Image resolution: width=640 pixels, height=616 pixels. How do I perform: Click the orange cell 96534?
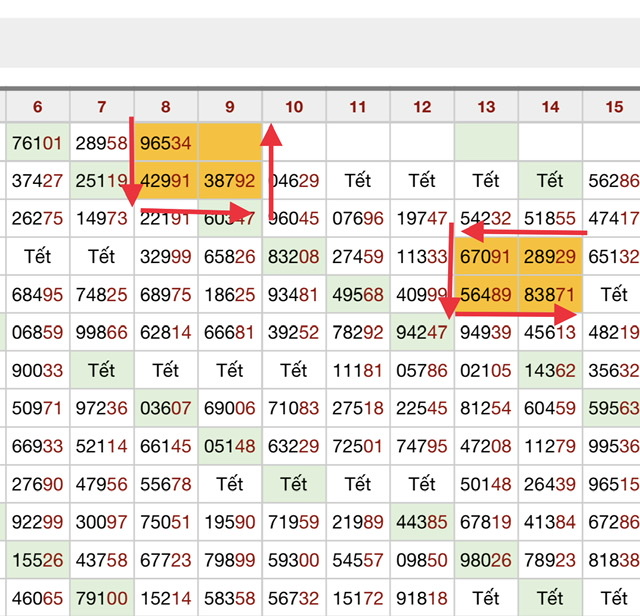166,143
